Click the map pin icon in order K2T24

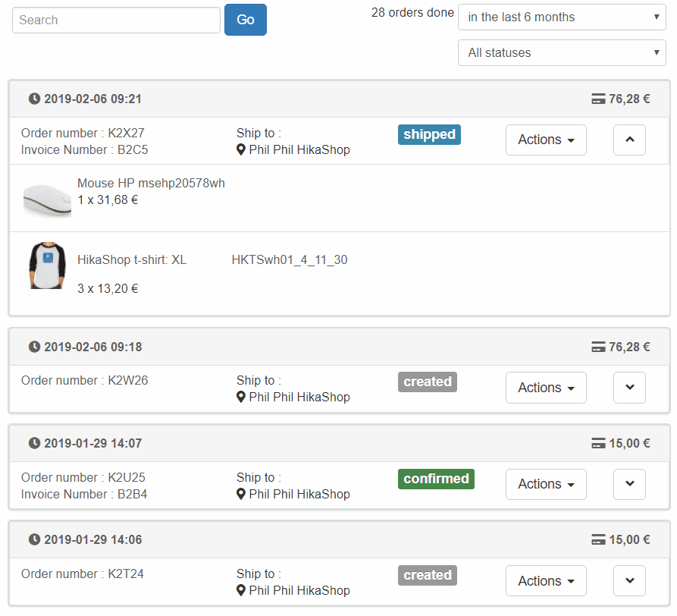pos(241,590)
